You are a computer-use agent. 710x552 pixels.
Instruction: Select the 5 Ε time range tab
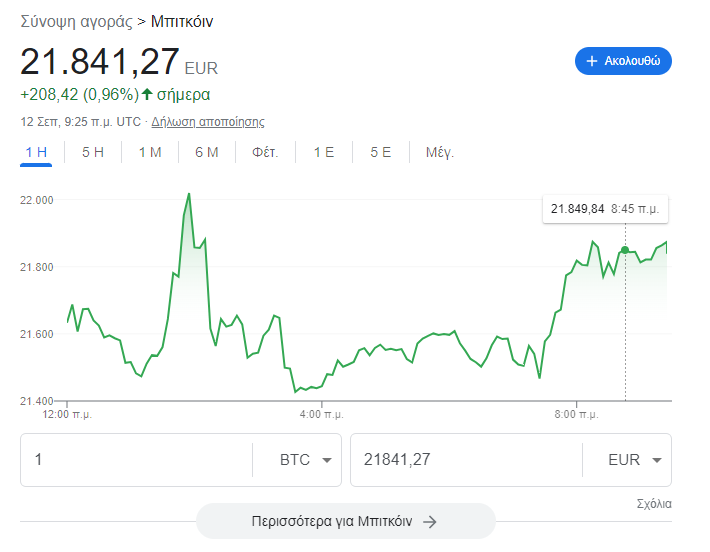[381, 152]
